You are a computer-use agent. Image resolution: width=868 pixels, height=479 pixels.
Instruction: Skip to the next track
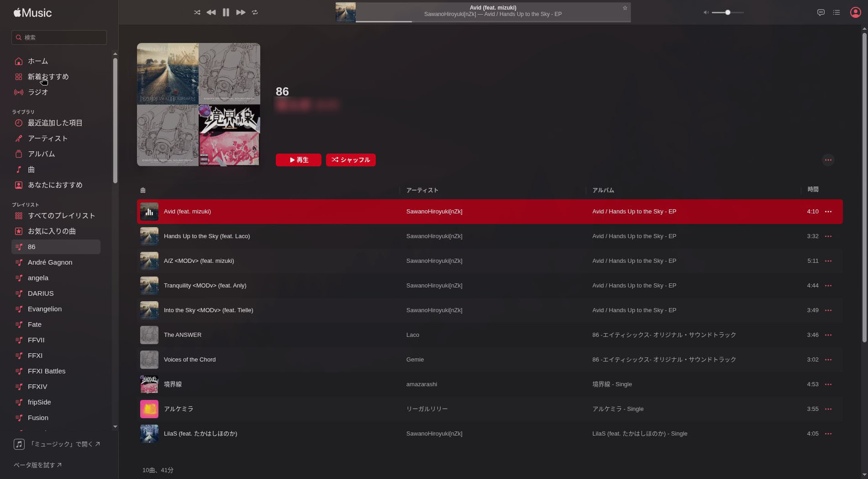(241, 12)
